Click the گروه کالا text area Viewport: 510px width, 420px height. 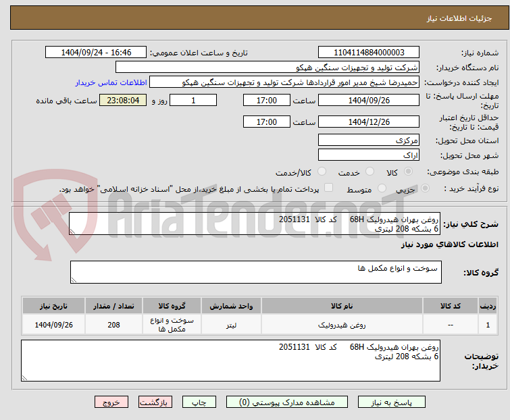click(256, 272)
